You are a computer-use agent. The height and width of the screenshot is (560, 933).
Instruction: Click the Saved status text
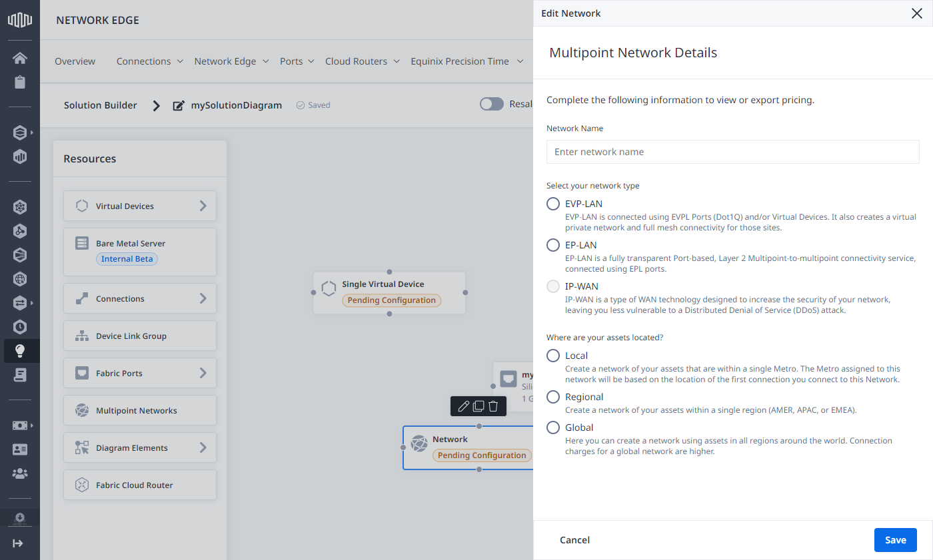coord(319,105)
